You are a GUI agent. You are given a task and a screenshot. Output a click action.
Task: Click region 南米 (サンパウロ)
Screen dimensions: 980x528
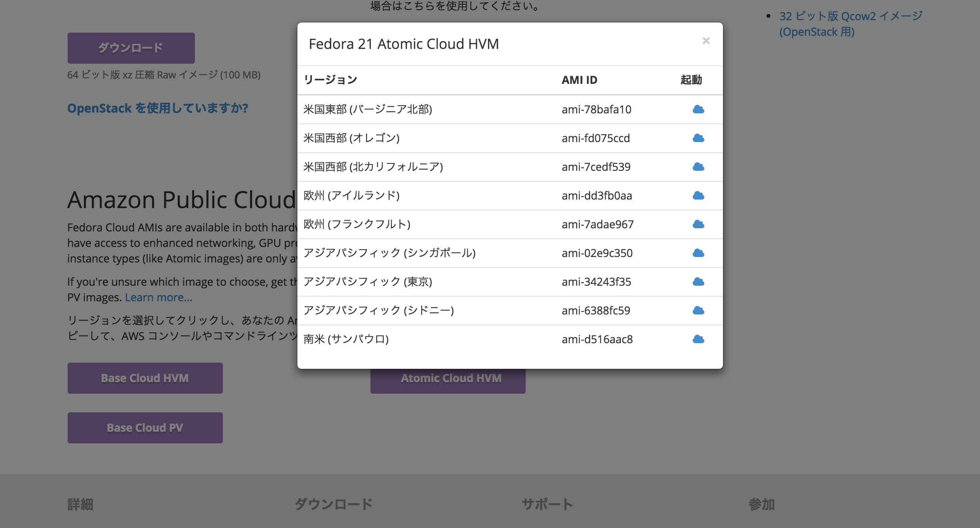pyautogui.click(x=346, y=339)
